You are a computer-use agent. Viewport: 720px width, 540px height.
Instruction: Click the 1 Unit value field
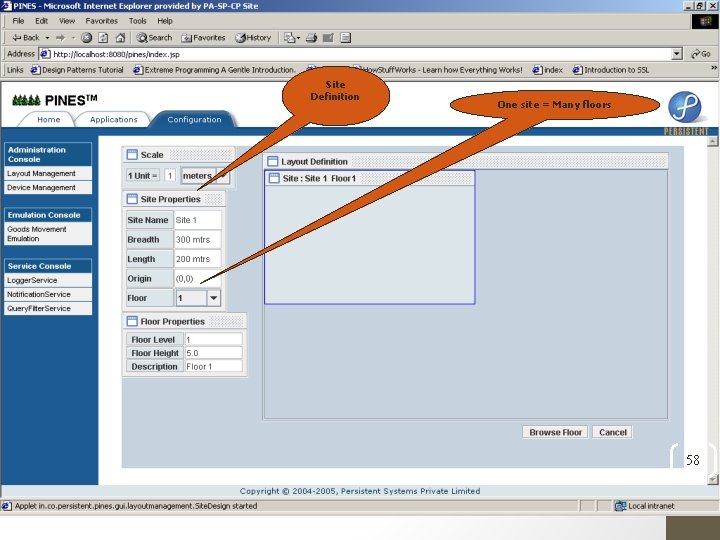(x=170, y=175)
